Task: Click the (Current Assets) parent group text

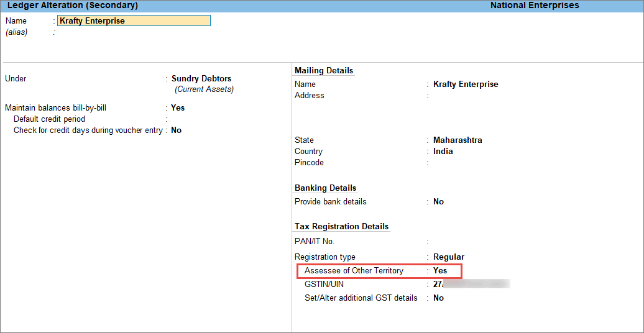Action: coord(204,89)
